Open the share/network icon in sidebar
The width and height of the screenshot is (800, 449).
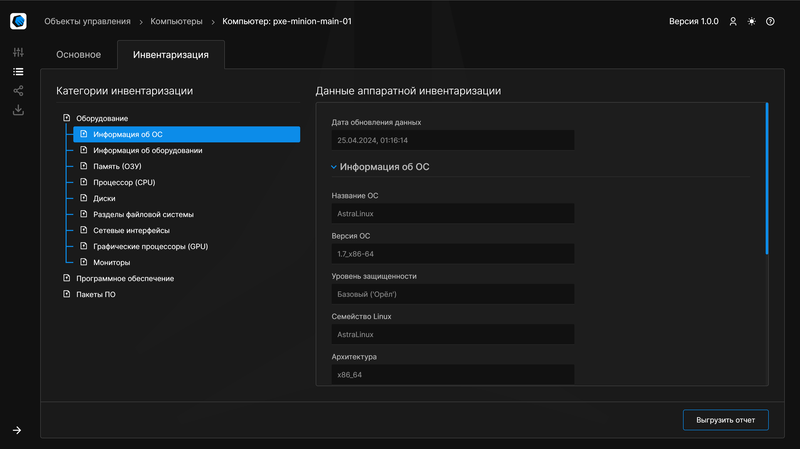click(18, 91)
